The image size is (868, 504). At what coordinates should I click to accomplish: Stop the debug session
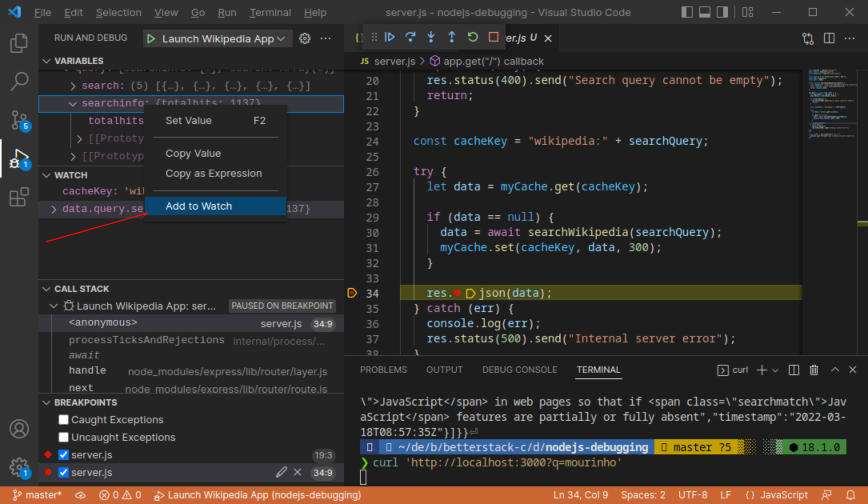pos(493,37)
